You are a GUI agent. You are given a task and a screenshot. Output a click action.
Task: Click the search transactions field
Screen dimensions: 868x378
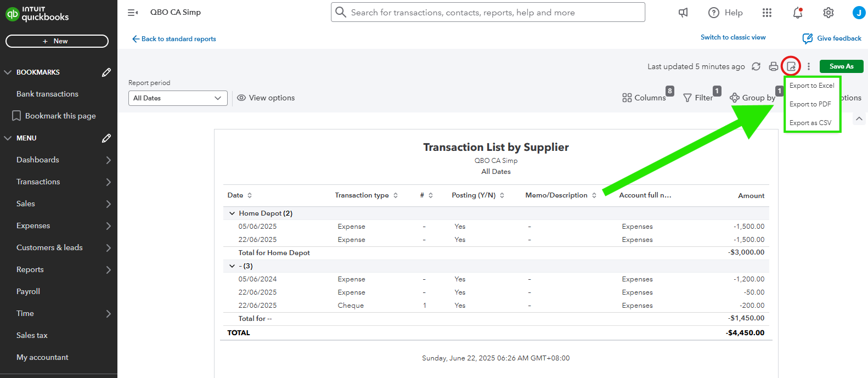coord(488,12)
